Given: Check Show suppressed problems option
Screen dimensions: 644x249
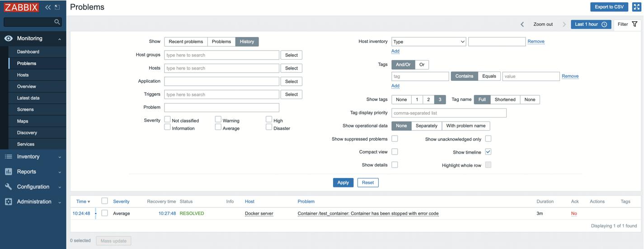Looking at the screenshot, I should [x=395, y=139].
